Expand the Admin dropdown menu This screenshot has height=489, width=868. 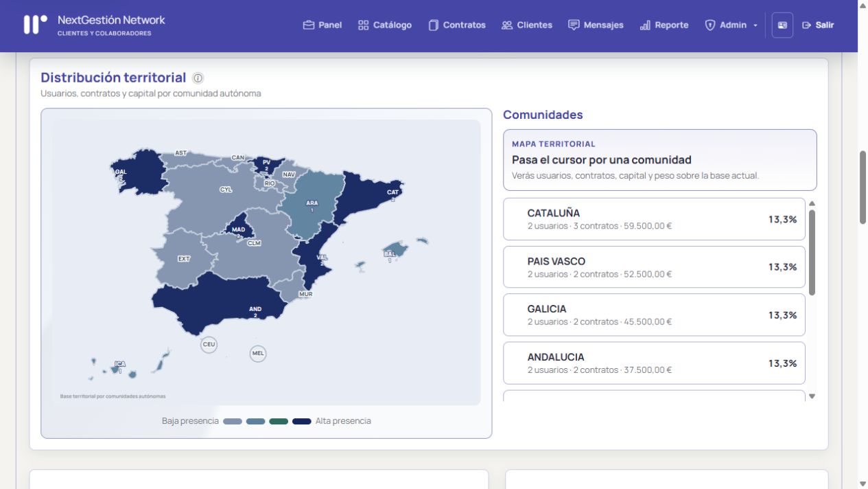pos(731,25)
